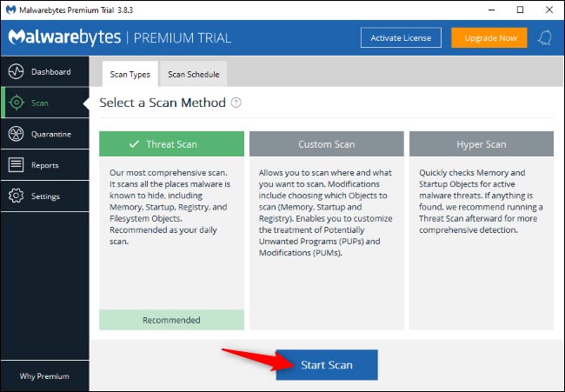565x392 pixels.
Task: Click the Scan target icon in sidebar
Action: (x=17, y=103)
